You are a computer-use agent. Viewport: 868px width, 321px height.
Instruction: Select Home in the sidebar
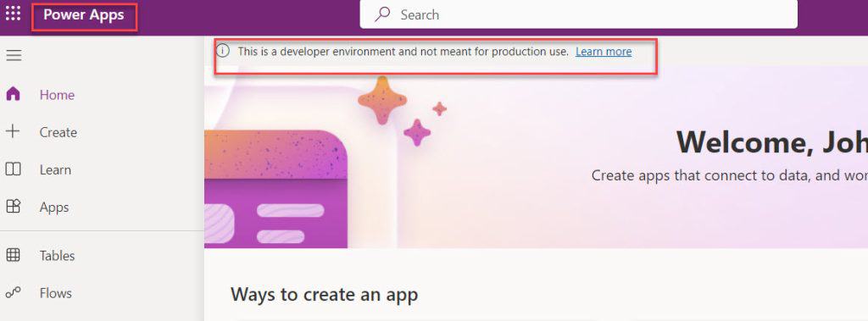57,95
